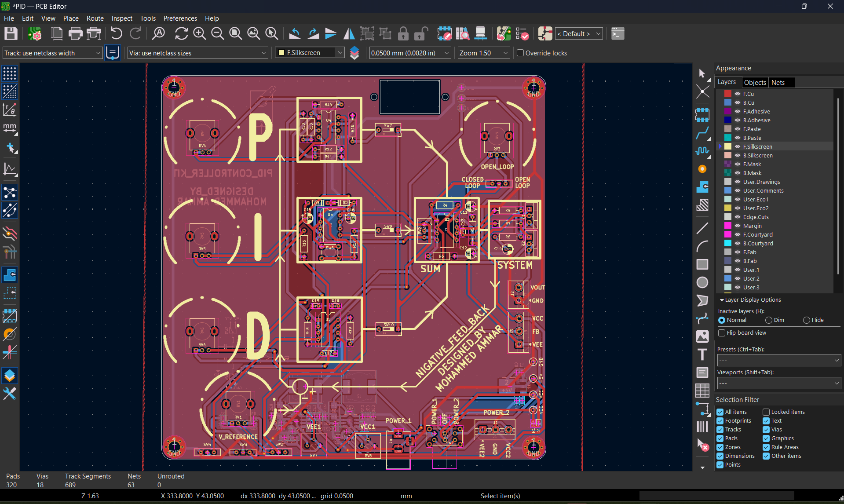Image resolution: width=844 pixels, height=504 pixels.
Task: Select Hide inactive layers option
Action: click(806, 320)
